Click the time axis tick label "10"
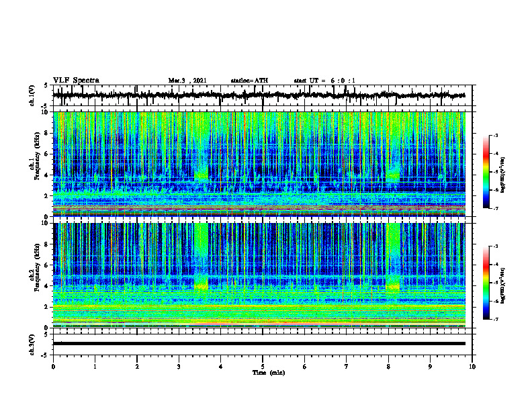532x411 pixels. [472, 367]
